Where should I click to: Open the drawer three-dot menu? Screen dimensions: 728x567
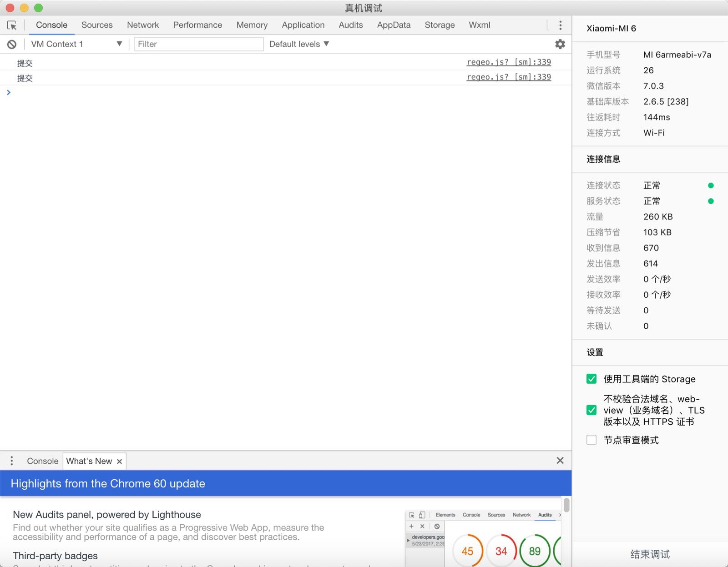tap(12, 461)
